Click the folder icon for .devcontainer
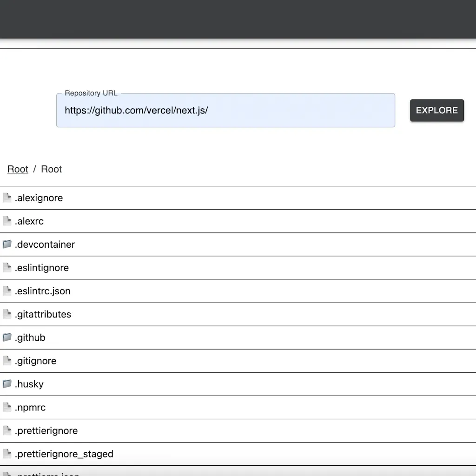 [7, 245]
